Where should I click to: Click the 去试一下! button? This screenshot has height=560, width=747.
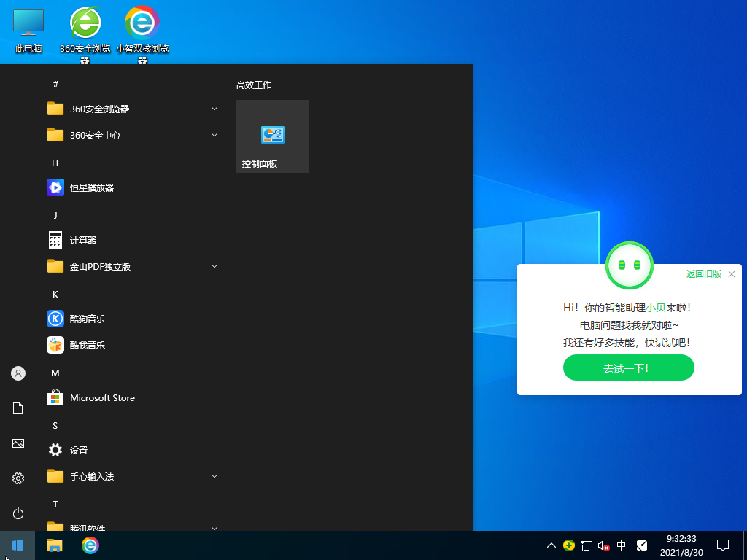coord(628,368)
